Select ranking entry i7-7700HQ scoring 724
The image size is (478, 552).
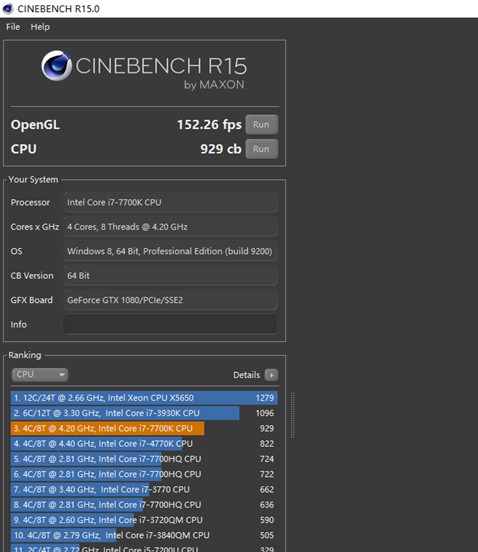[144, 459]
